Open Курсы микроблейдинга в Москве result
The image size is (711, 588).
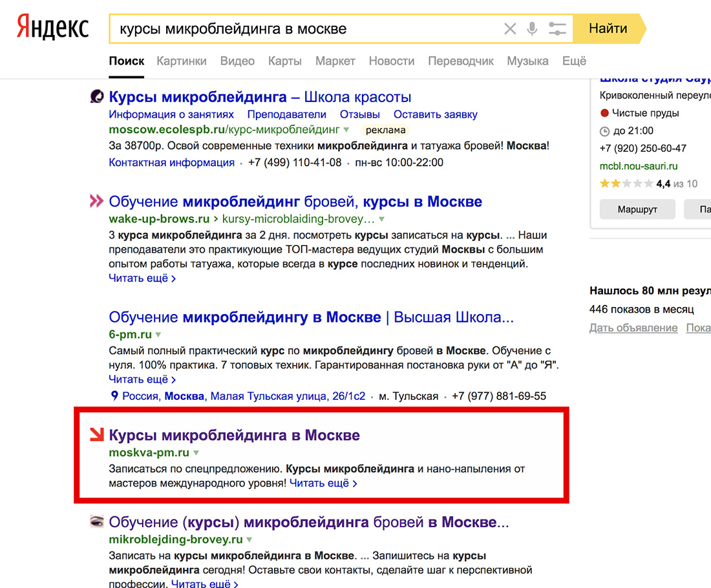pos(235,436)
